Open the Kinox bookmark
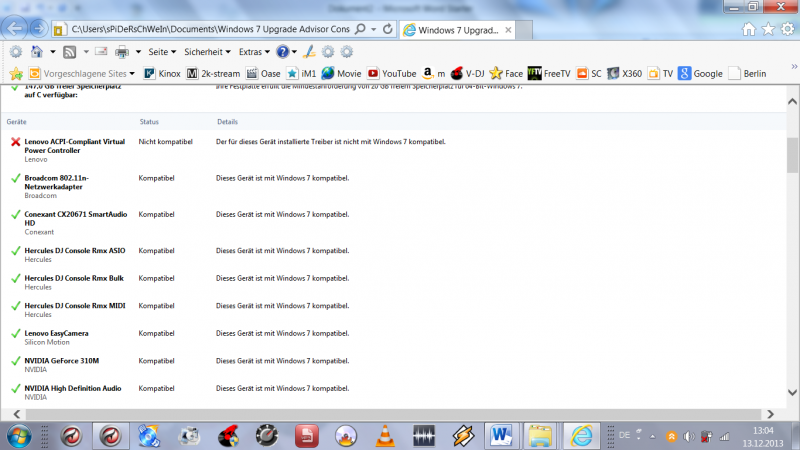 pyautogui.click(x=162, y=73)
